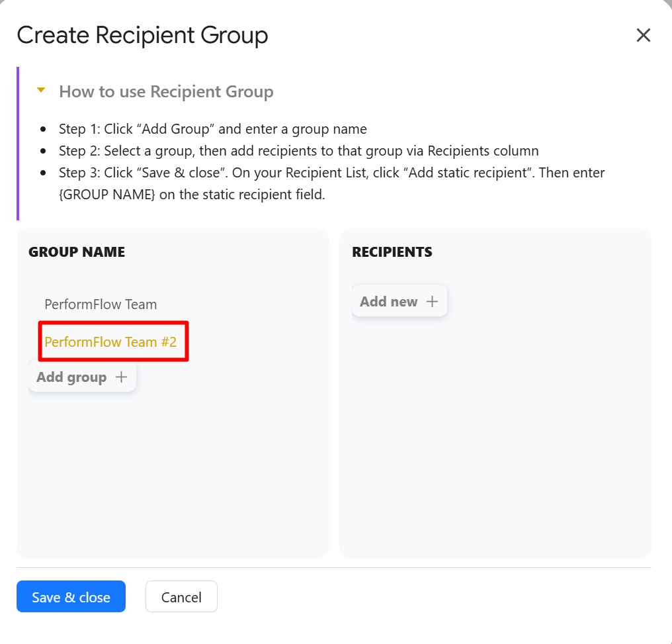Click the How to use Recipient Group heading

(166, 92)
